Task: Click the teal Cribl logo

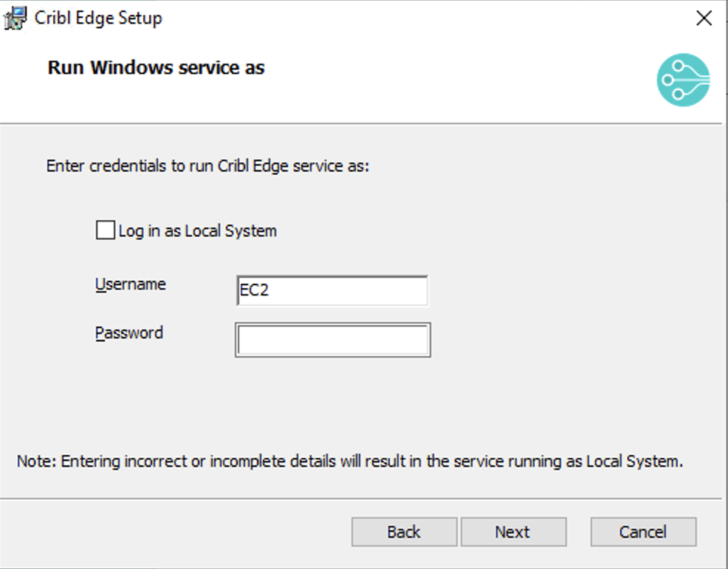Action: pos(683,80)
